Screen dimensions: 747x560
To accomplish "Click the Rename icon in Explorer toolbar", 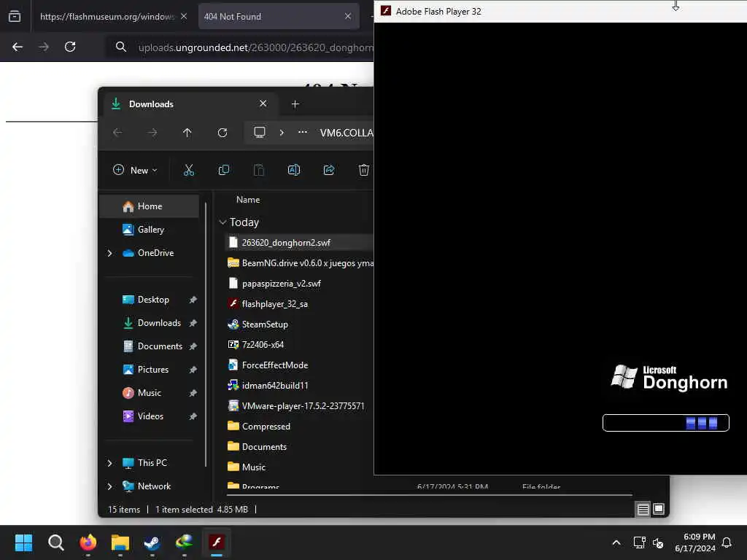I will pyautogui.click(x=293, y=170).
